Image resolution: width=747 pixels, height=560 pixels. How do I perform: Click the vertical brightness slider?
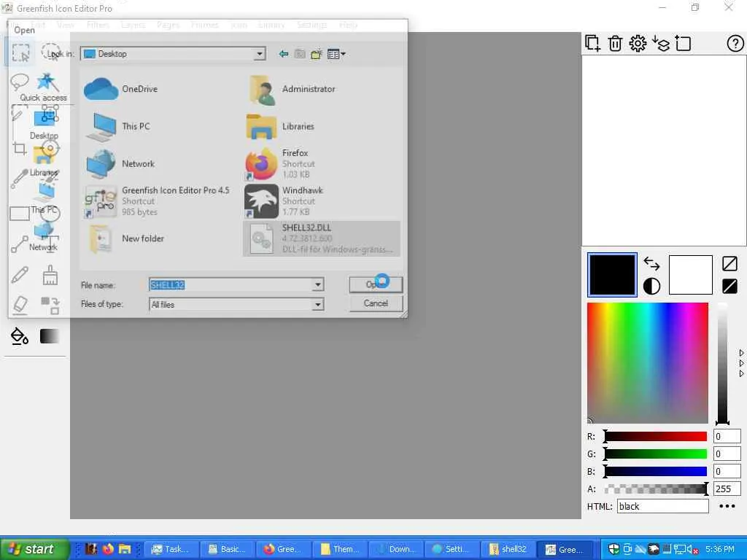click(x=723, y=362)
